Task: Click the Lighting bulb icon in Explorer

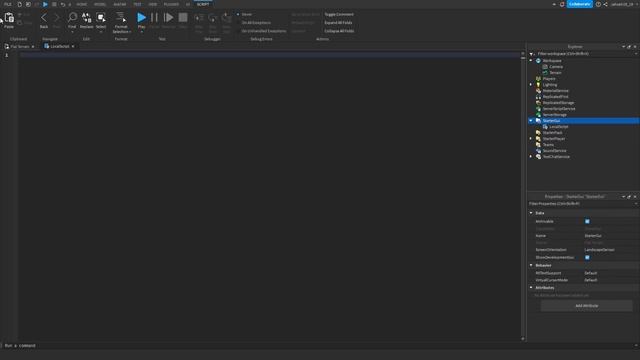Action: (x=538, y=84)
